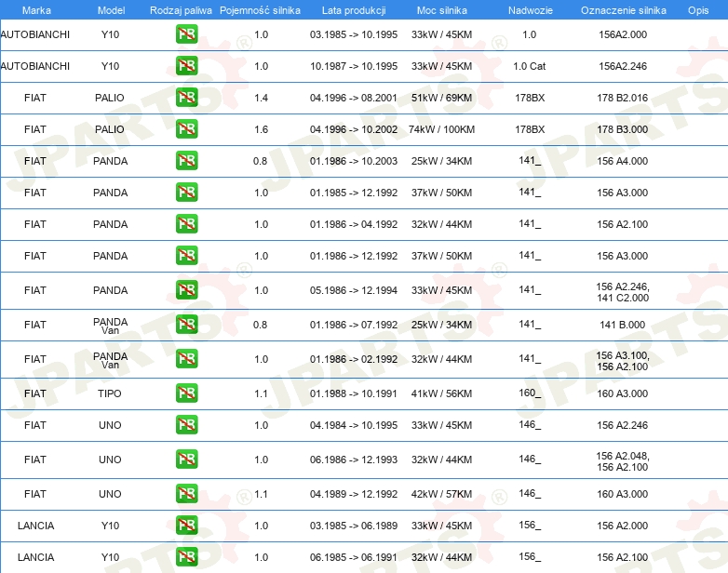Click the Oznaczenie silnika column header
This screenshot has height=573, width=728.
click(x=623, y=10)
